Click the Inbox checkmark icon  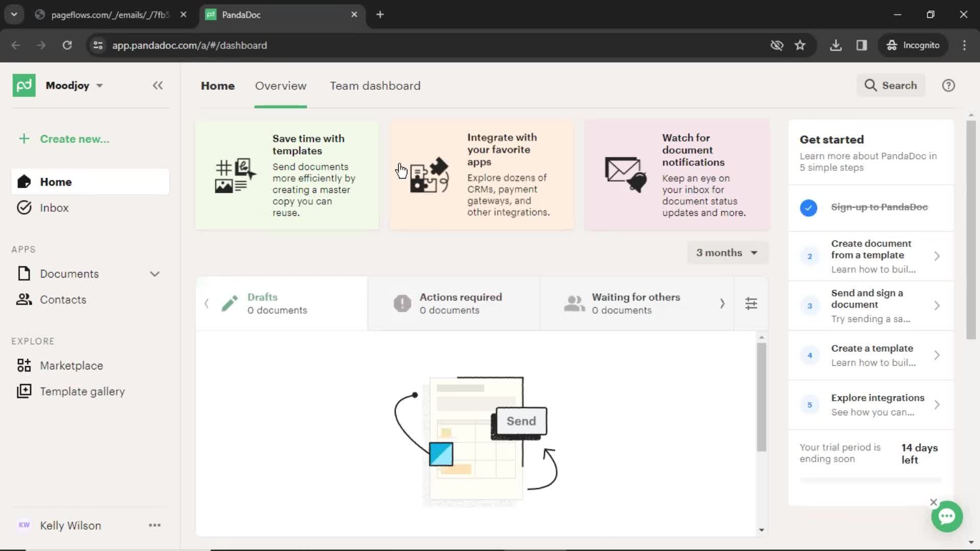(x=24, y=208)
